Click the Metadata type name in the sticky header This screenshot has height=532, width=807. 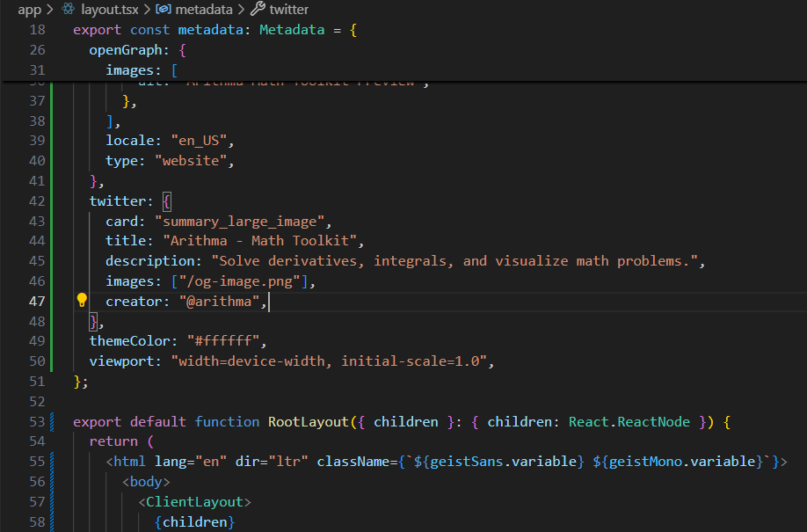(x=292, y=30)
